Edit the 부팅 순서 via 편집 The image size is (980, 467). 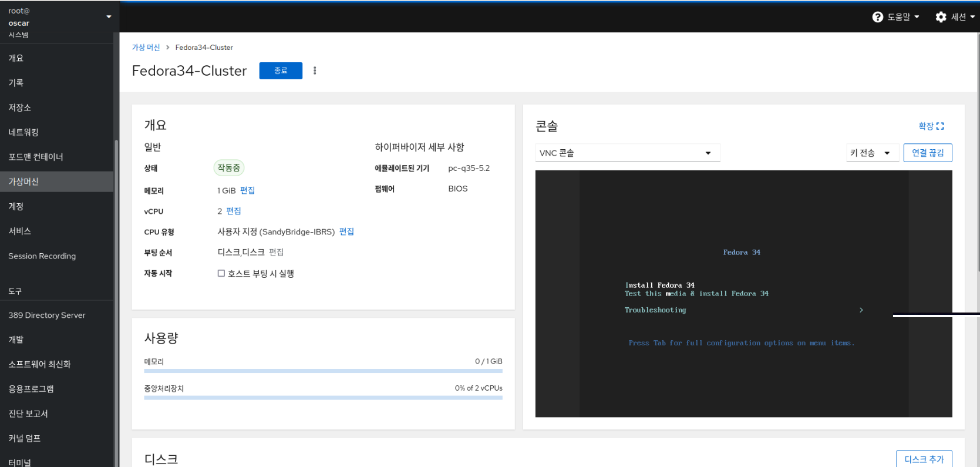pyautogui.click(x=276, y=252)
